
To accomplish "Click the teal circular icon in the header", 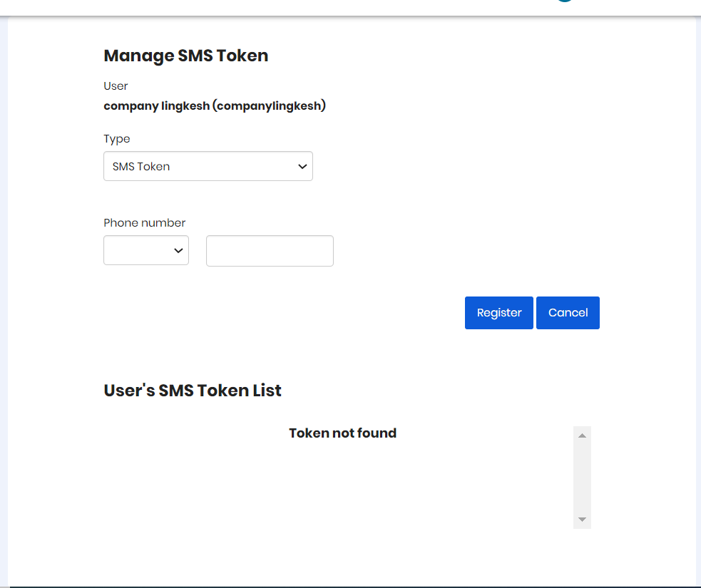I will click(x=565, y=1).
